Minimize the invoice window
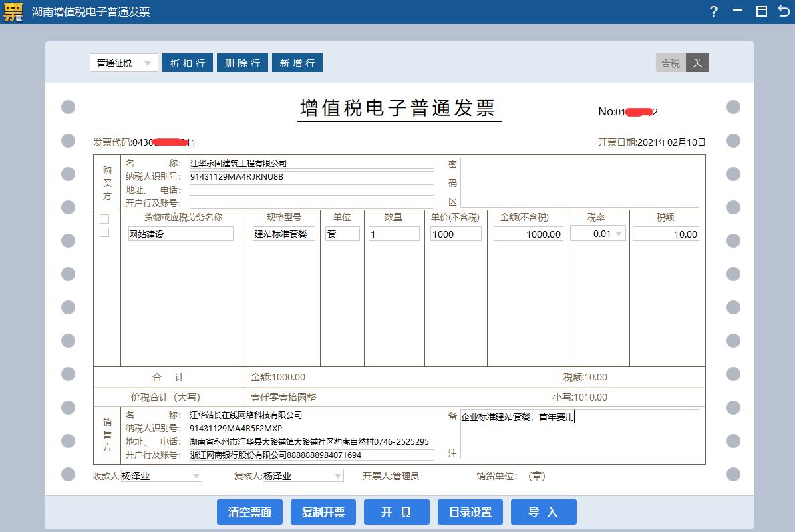Screen dimensions: 795x532 (x=737, y=10)
